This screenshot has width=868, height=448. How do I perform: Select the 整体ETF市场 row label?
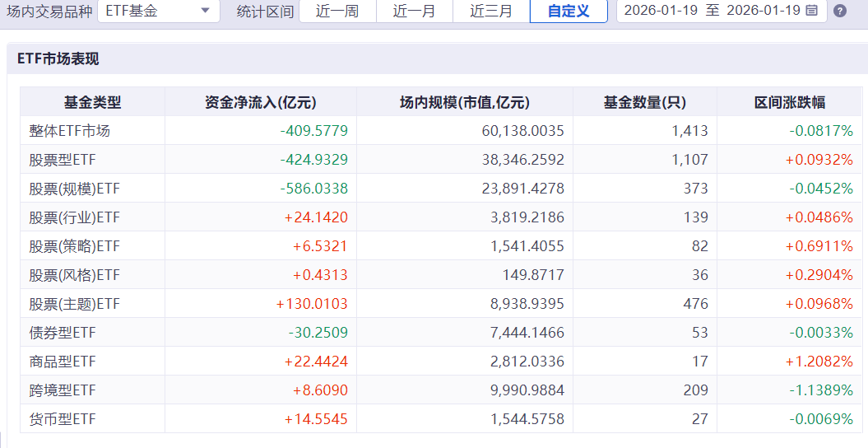point(70,131)
